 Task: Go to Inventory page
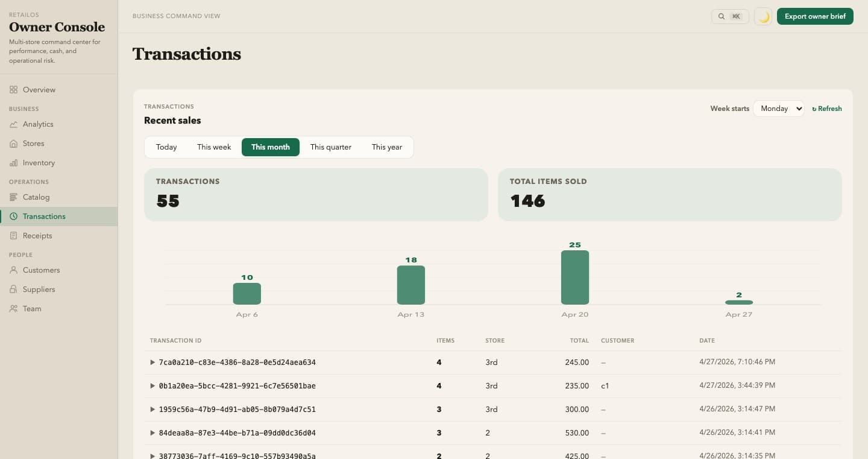(58, 163)
